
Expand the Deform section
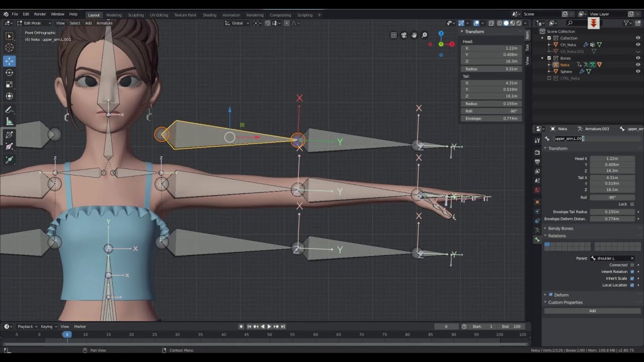(x=545, y=294)
